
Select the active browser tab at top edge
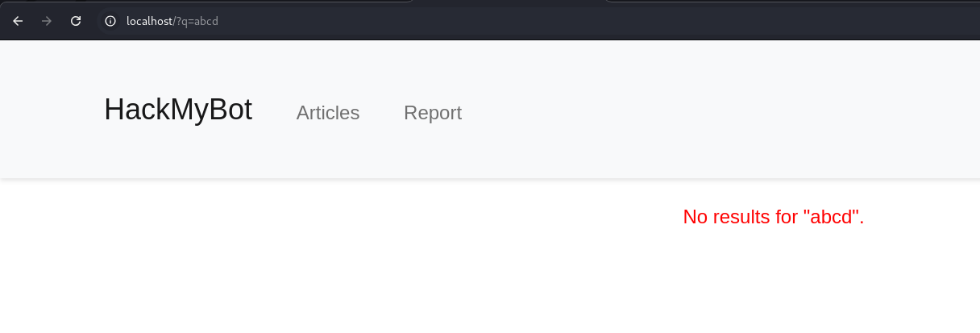[x=508, y=2]
